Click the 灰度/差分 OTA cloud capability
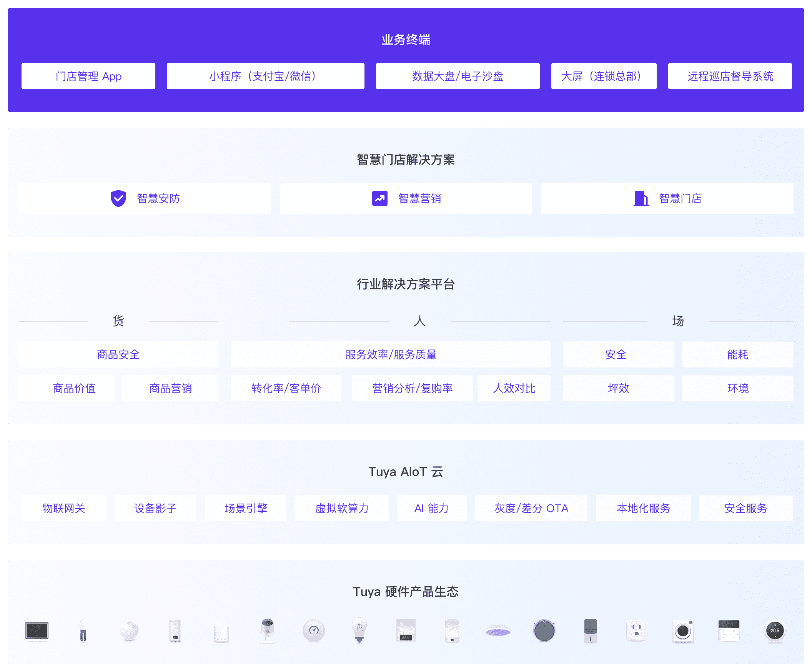 531,508
